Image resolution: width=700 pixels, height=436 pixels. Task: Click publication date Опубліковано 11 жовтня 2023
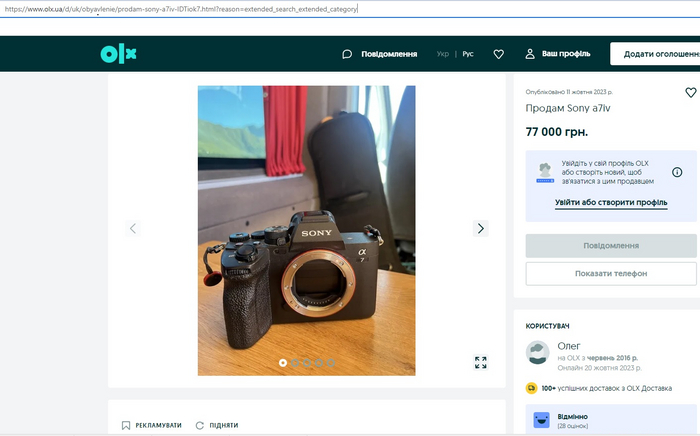(x=569, y=92)
